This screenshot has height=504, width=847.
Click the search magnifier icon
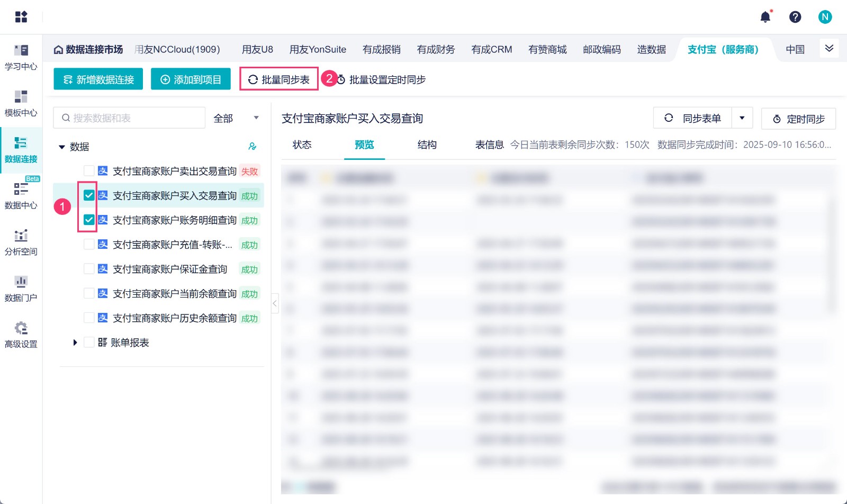(66, 118)
